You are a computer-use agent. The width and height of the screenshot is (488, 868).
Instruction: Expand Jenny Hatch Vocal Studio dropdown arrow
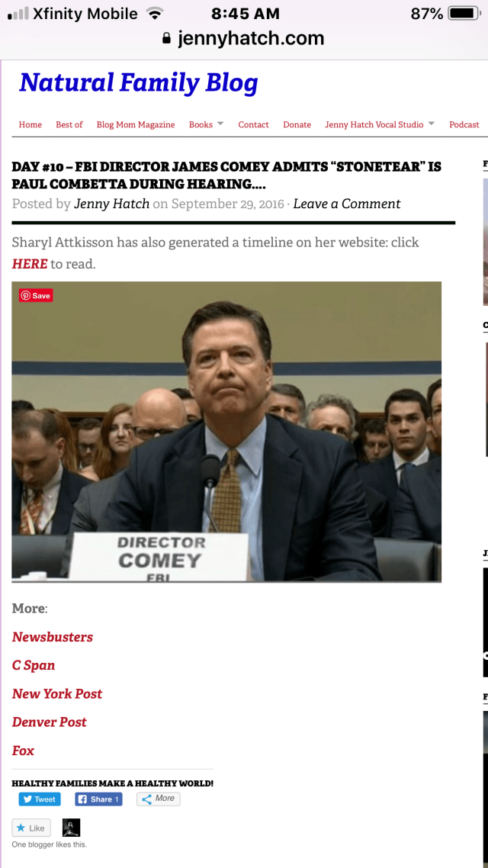(432, 124)
